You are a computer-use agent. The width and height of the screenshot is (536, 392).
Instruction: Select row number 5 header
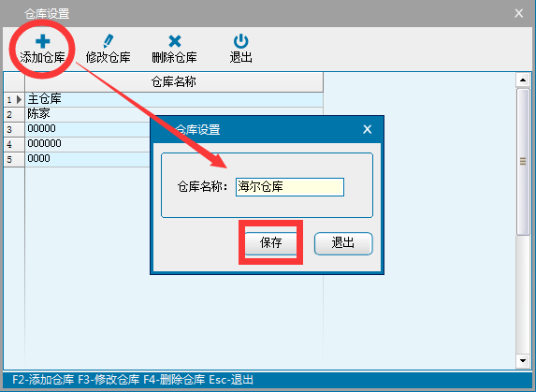click(x=14, y=159)
